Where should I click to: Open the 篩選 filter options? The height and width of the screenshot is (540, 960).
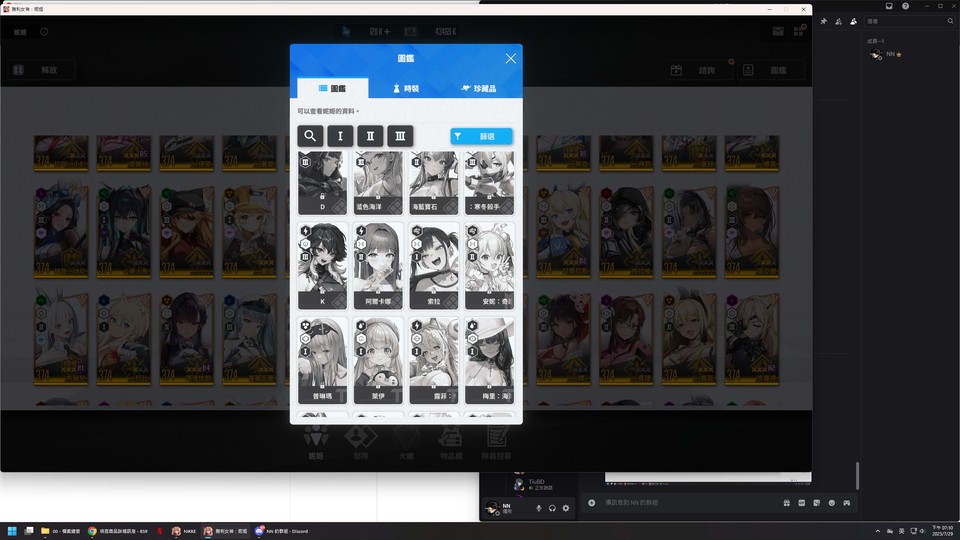coord(481,137)
